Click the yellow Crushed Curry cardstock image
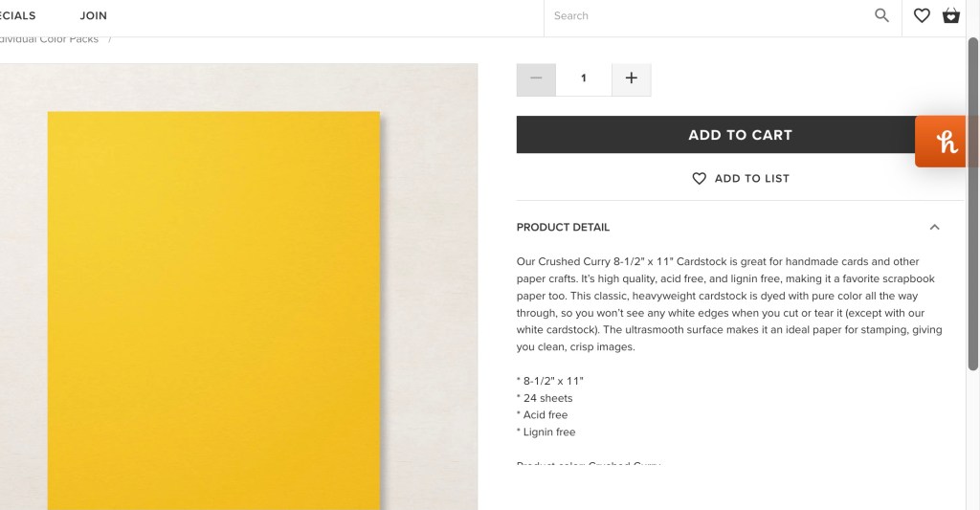Image resolution: width=980 pixels, height=510 pixels. point(213,306)
